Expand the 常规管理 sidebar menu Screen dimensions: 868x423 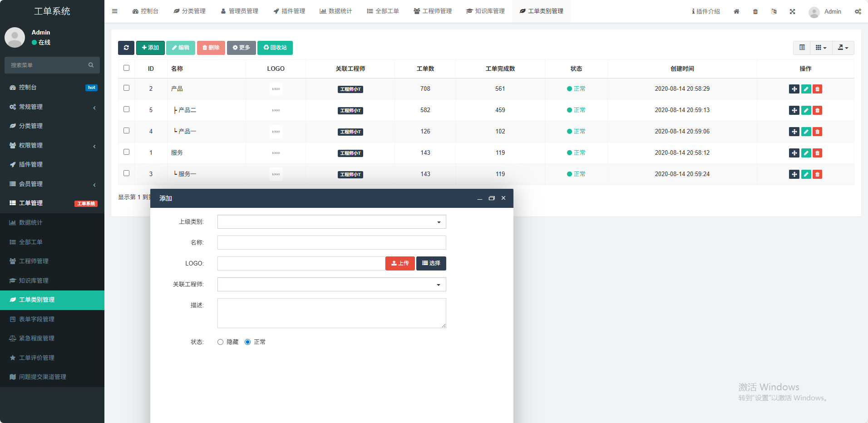(x=52, y=107)
